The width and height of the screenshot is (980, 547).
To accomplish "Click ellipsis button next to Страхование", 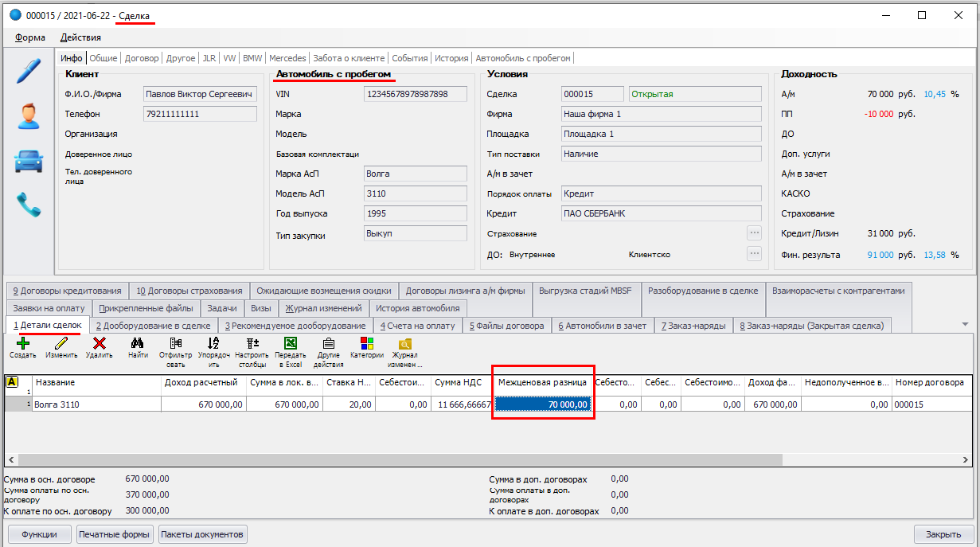I will tap(754, 233).
